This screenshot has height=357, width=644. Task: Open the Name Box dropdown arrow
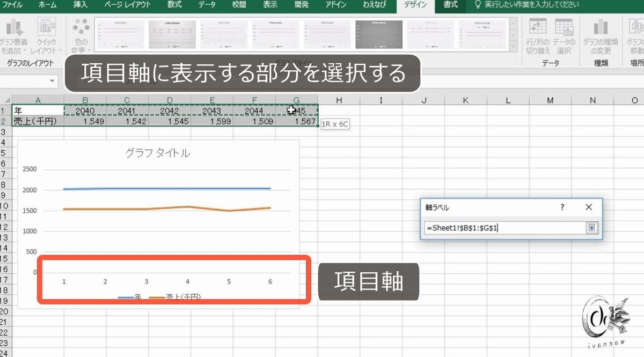(x=52, y=80)
